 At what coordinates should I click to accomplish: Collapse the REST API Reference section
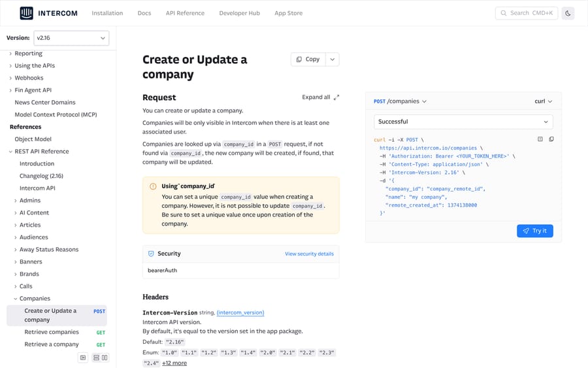point(10,152)
